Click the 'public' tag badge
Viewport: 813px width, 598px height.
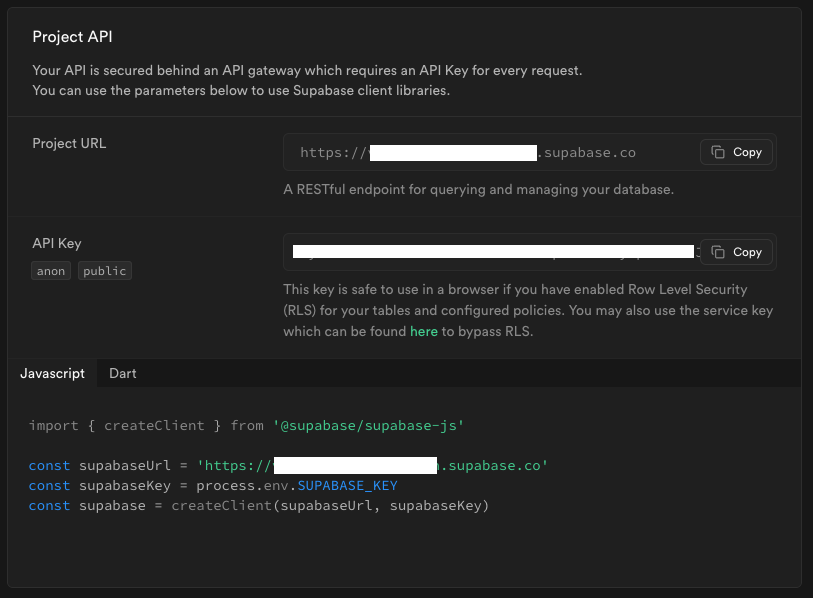[x=105, y=271]
